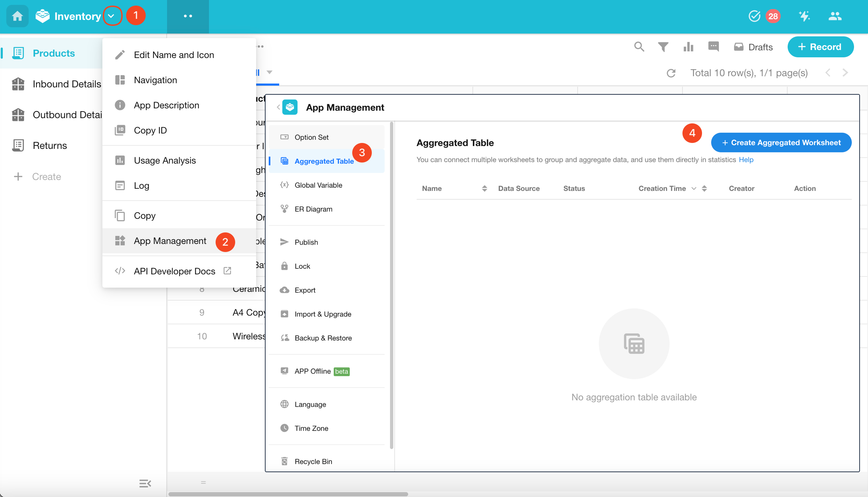
Task: Open the contacts people icon
Action: click(x=835, y=16)
